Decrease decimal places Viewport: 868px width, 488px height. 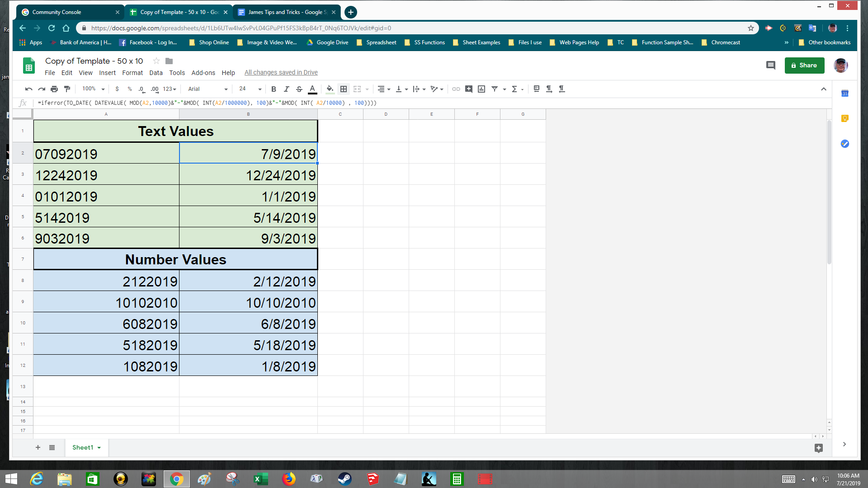(142, 89)
